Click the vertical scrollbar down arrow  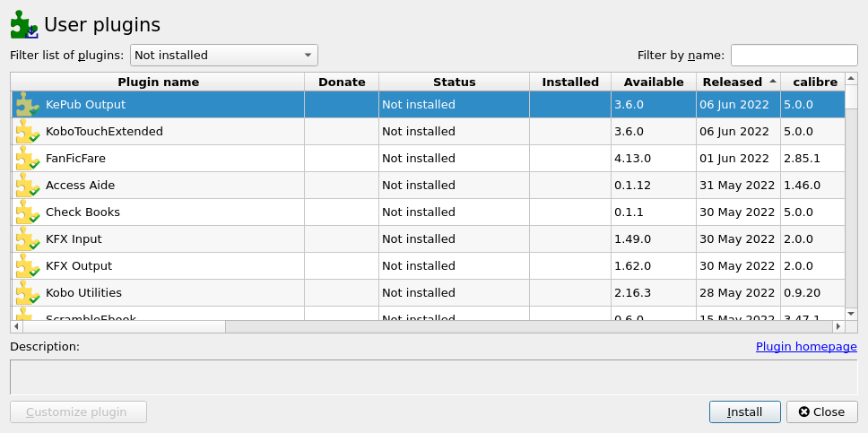tap(852, 313)
